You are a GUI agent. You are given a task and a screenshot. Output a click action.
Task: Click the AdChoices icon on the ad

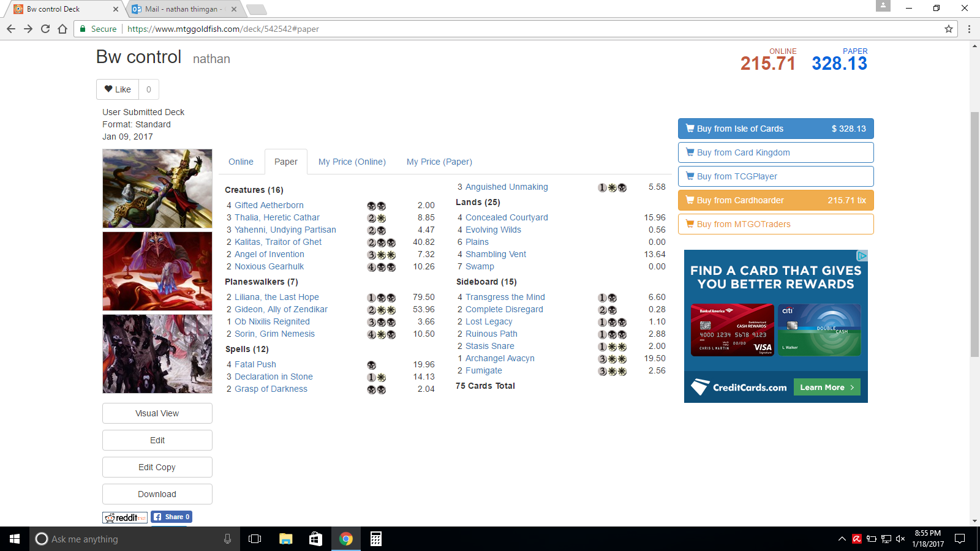pyautogui.click(x=862, y=255)
